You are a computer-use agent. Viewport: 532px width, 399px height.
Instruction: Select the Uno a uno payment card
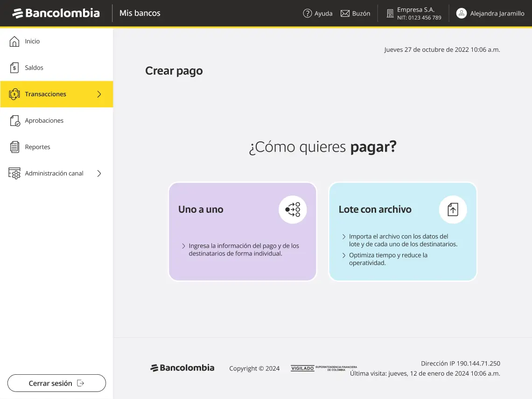point(242,232)
